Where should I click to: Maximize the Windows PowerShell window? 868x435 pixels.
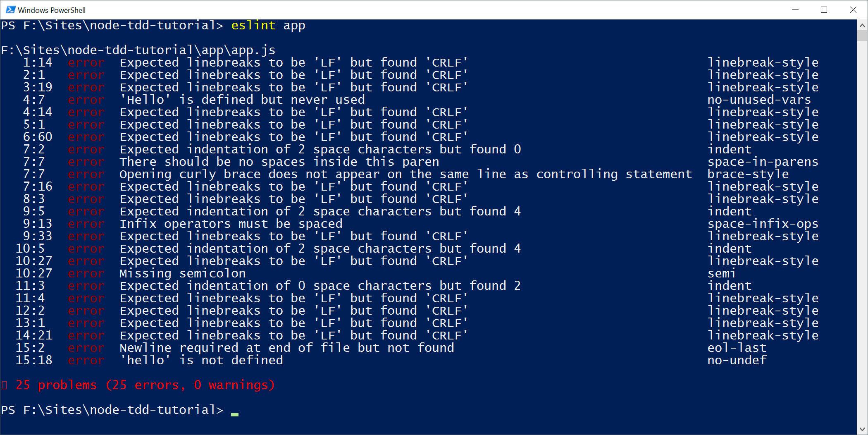click(824, 10)
